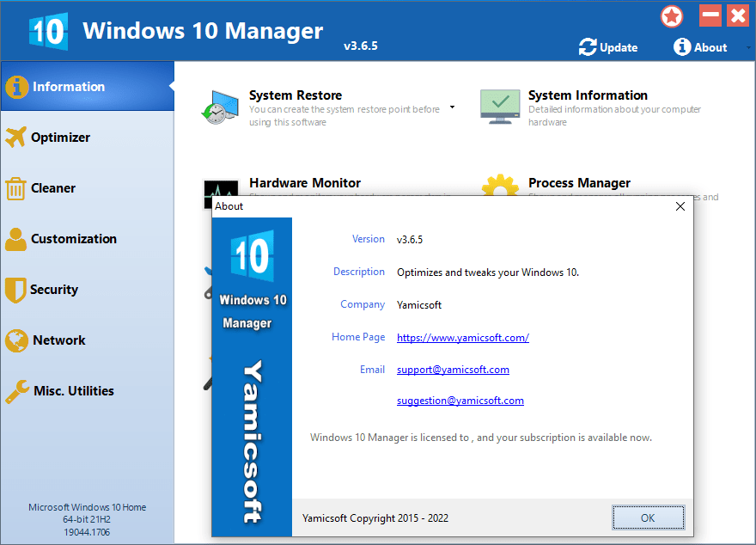756x545 pixels.
Task: Click the Cleaner trash can icon
Action: [x=15, y=188]
